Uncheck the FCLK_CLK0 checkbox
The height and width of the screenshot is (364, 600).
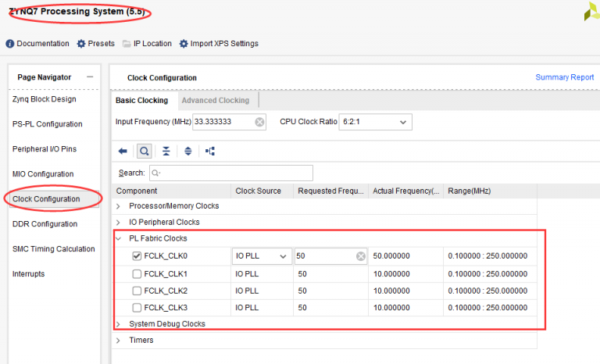tap(137, 256)
